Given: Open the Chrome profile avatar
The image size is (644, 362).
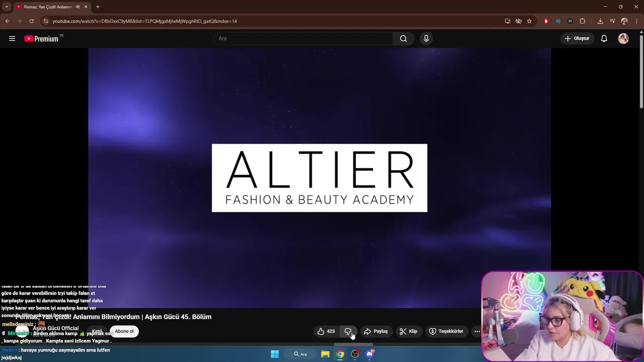Looking at the screenshot, I should pyautogui.click(x=624, y=21).
